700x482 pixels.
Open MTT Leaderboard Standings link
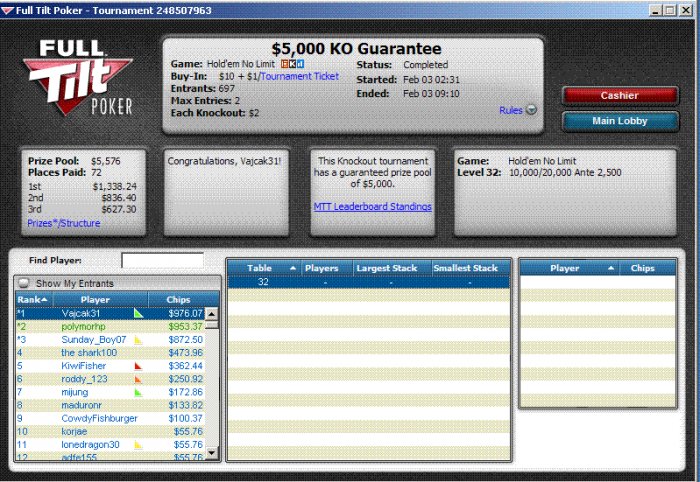point(373,207)
